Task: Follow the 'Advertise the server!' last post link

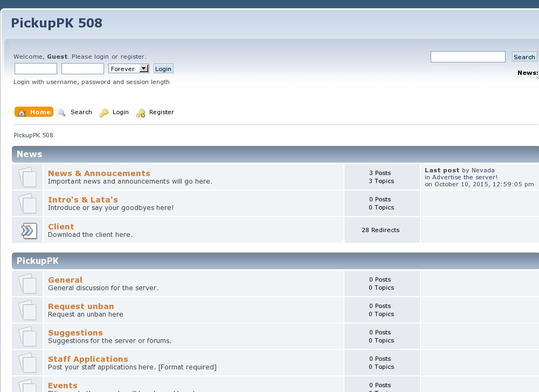Action: 465,177
